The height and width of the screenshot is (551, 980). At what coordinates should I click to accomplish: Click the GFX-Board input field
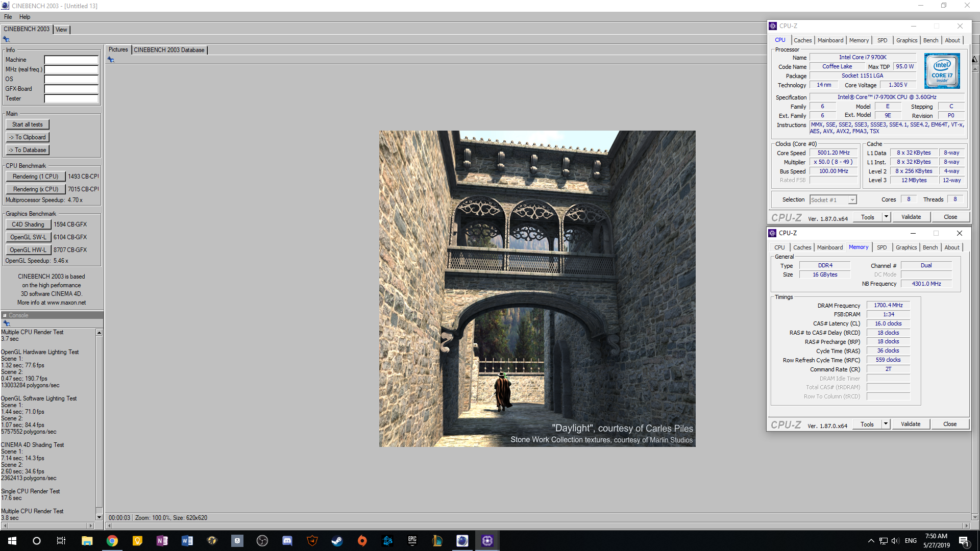(x=71, y=89)
